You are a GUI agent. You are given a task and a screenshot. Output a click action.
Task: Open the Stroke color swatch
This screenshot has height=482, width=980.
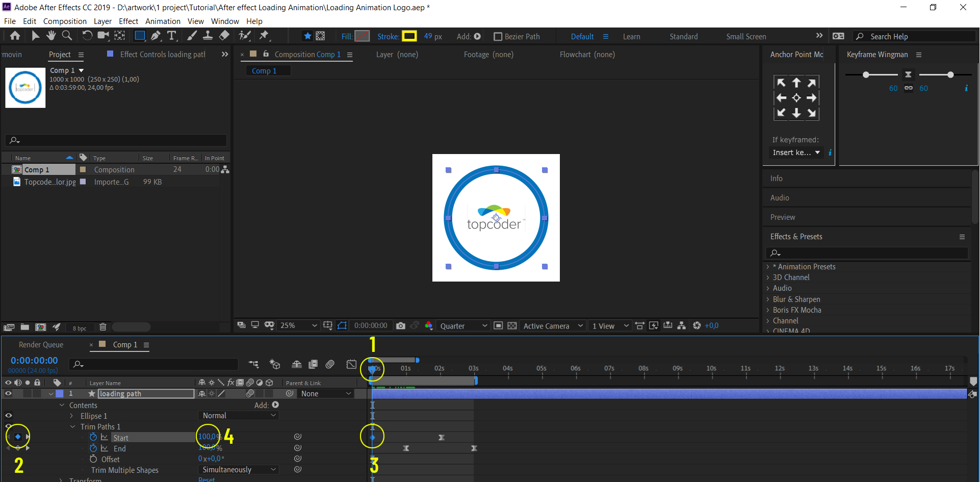click(x=409, y=36)
